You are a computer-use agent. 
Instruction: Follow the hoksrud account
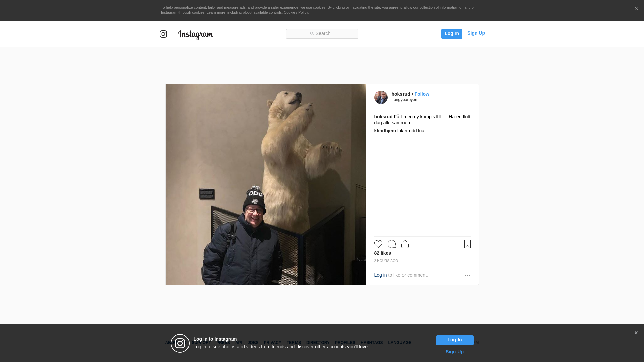pyautogui.click(x=422, y=94)
